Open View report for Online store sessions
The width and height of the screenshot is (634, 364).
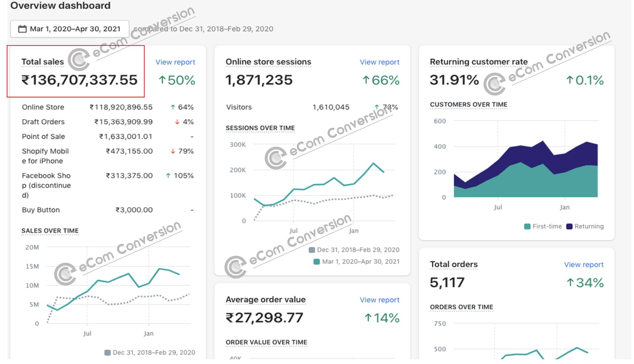[380, 62]
